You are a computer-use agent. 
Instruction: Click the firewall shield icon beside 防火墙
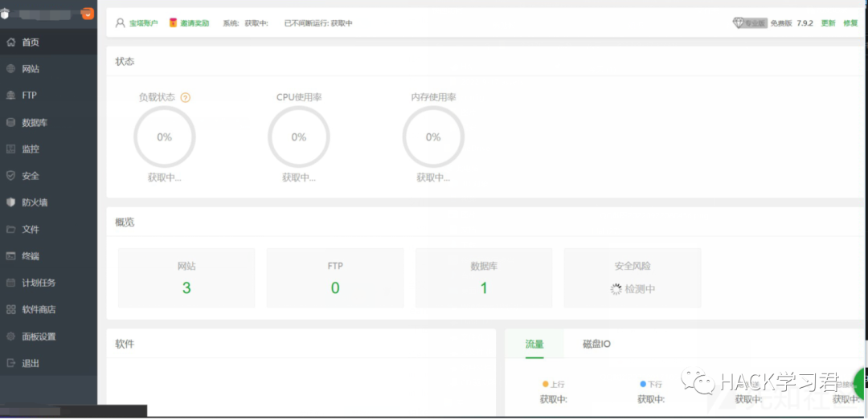pyautogui.click(x=10, y=202)
